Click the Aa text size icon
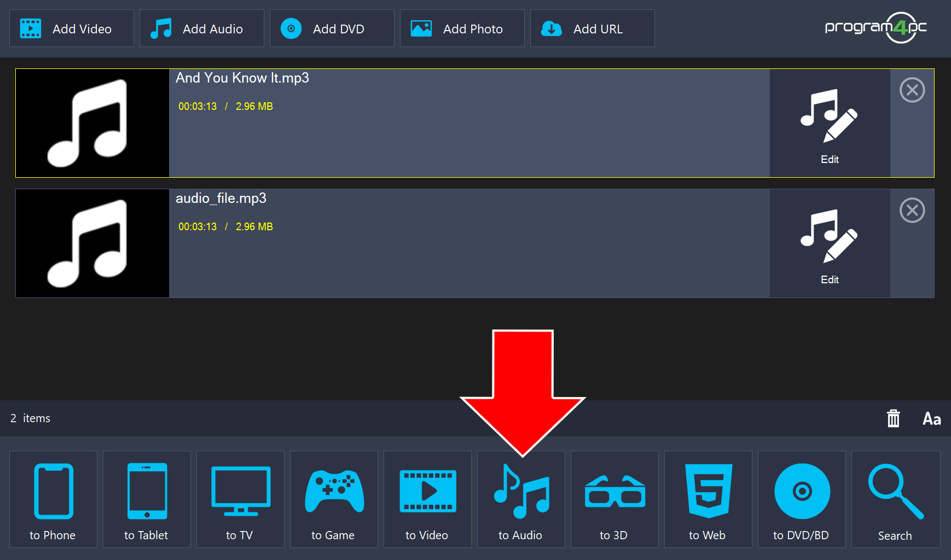 click(x=932, y=419)
